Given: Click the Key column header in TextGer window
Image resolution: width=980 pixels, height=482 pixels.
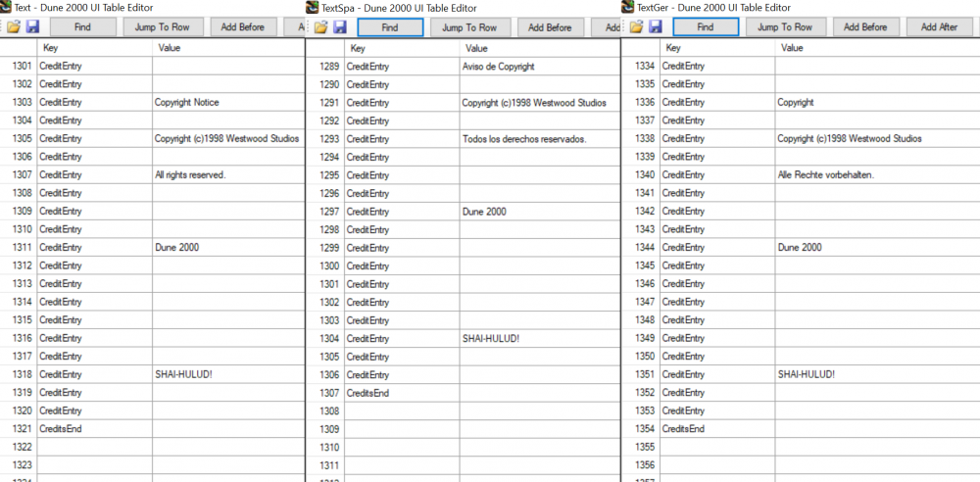Looking at the screenshot, I should [717, 48].
